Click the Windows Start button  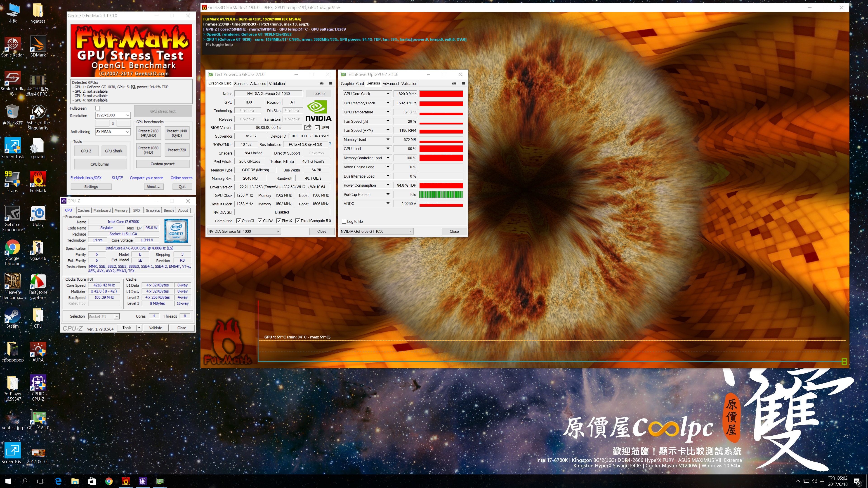(8, 481)
